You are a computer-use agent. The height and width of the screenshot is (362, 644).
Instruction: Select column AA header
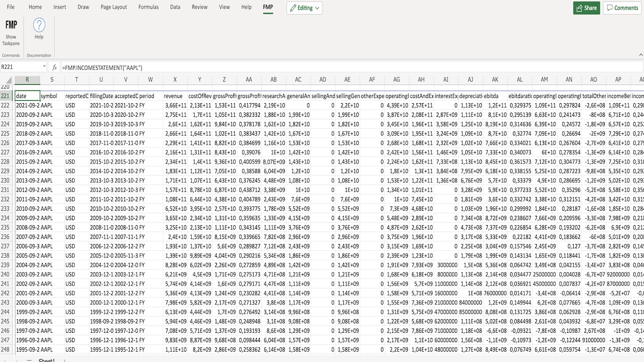249,80
